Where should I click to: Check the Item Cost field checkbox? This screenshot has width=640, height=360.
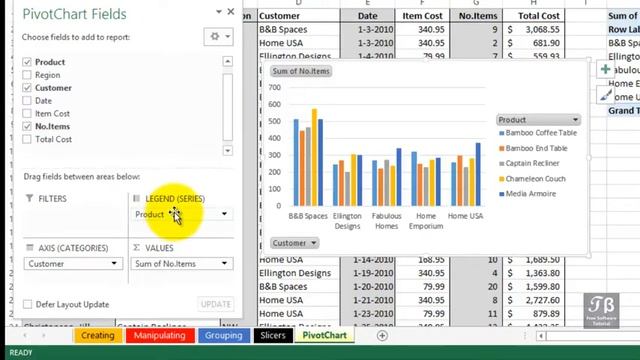[x=27, y=113]
